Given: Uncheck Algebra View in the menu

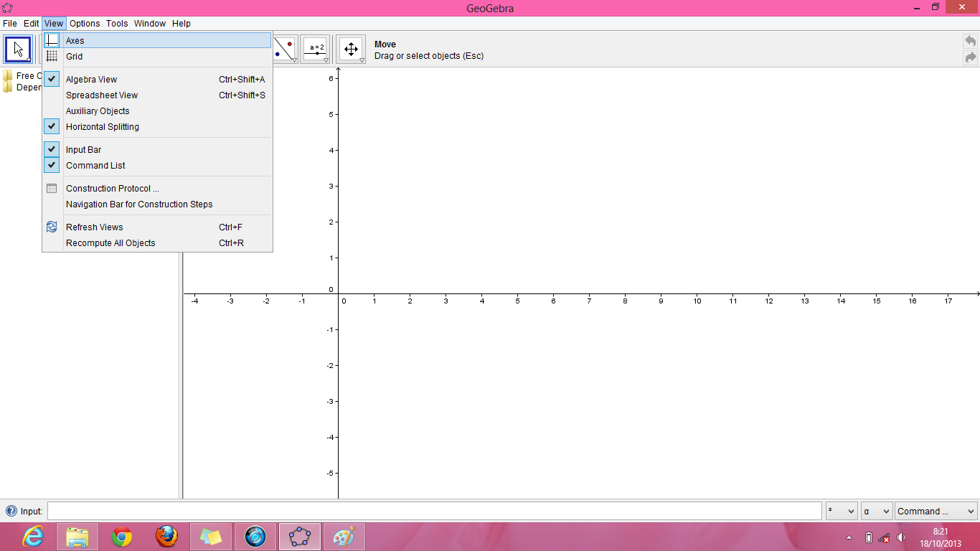Looking at the screenshot, I should tap(157, 80).
